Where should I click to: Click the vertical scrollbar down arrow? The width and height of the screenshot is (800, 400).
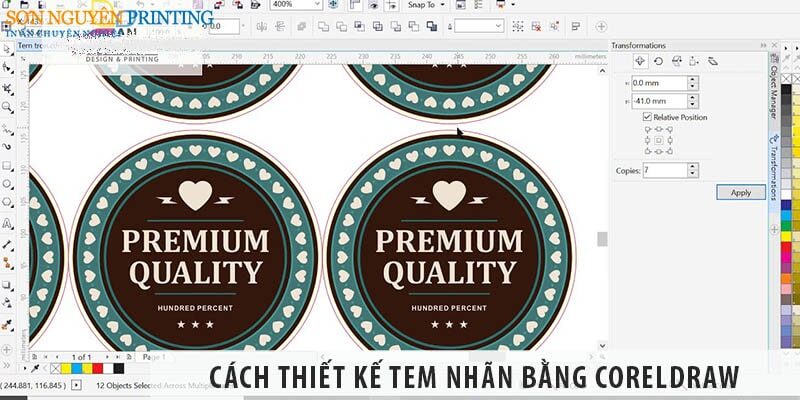point(603,345)
